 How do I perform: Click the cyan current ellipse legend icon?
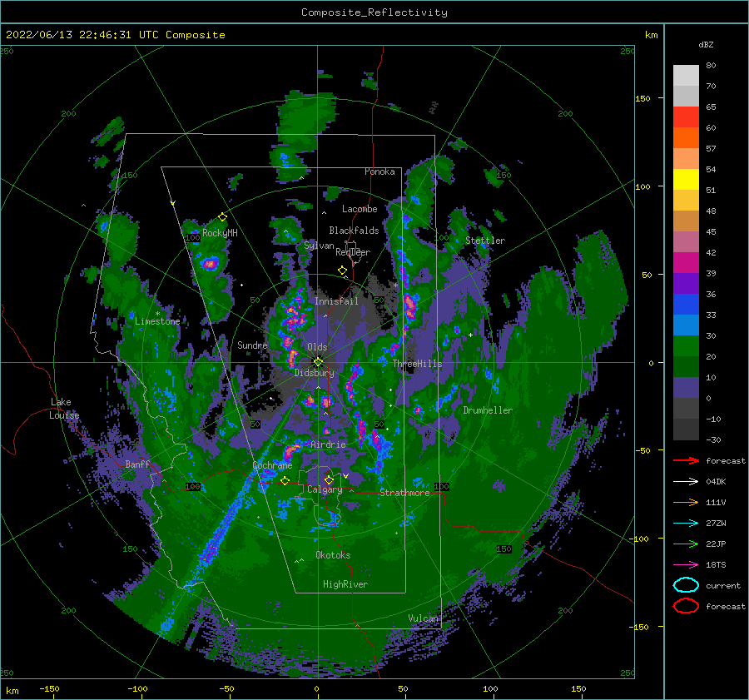pyautogui.click(x=686, y=585)
